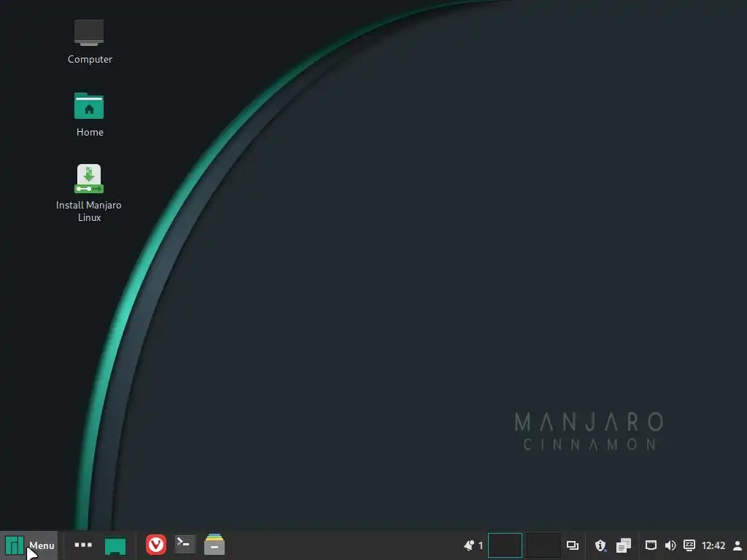The height and width of the screenshot is (560, 747).
Task: Open the Computer desktop icon
Action: click(90, 42)
